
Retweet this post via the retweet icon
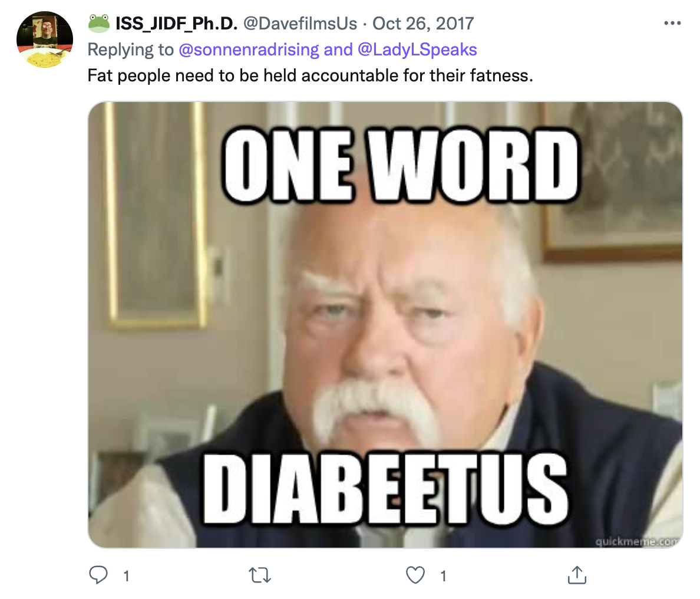[259, 575]
